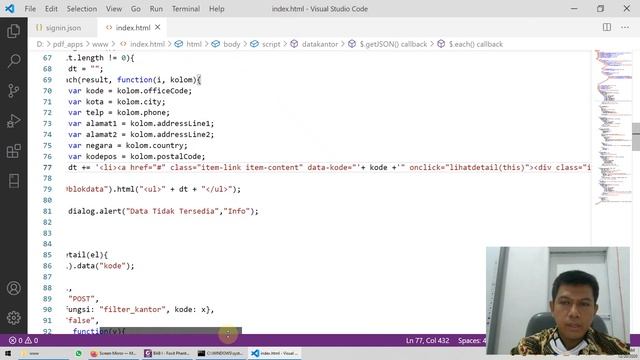The image size is (640, 360).
Task: Open the Edit menu
Action: 51,9
